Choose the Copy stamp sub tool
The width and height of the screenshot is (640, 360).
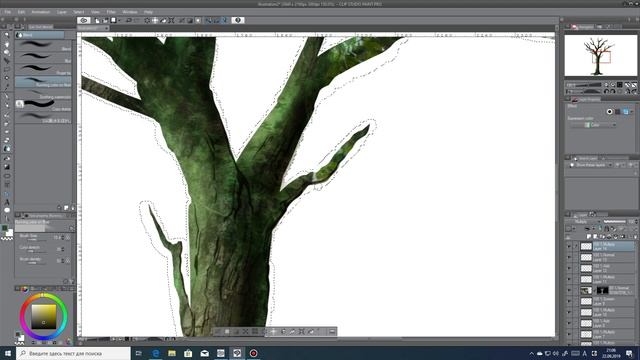pos(43,106)
